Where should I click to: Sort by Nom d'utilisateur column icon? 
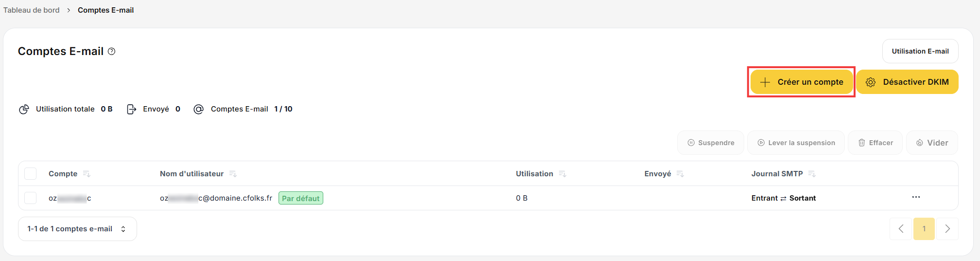[x=233, y=174]
